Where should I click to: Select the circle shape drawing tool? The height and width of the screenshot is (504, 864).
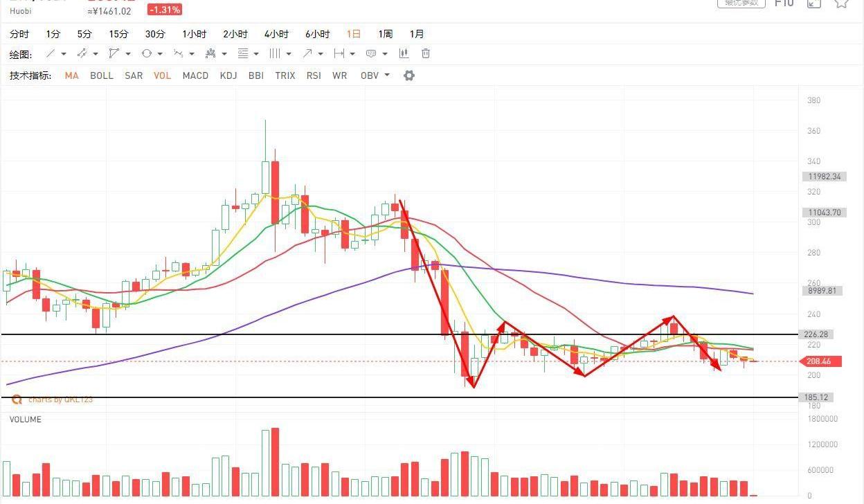(146, 54)
